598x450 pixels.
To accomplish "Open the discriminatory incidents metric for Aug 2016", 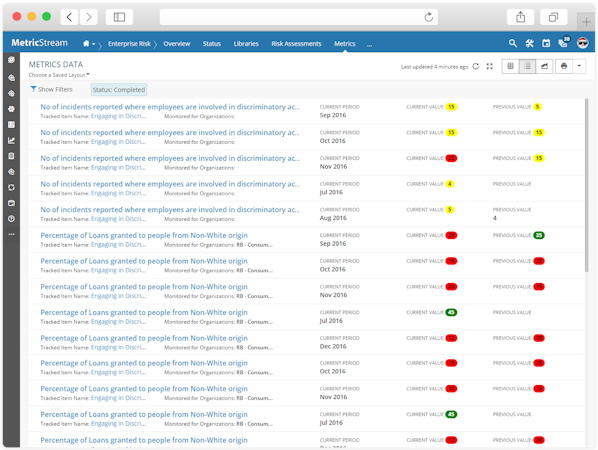I will 170,209.
